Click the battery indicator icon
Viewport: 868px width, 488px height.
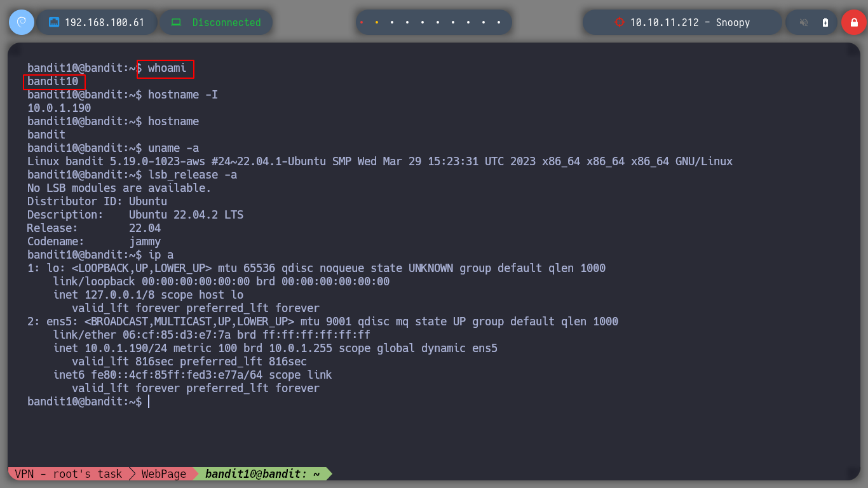825,22
